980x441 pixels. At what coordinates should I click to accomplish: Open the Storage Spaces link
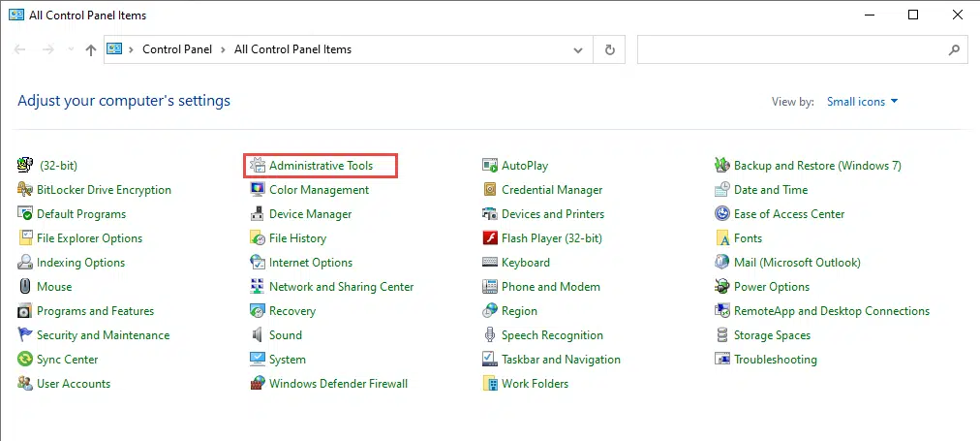point(772,335)
